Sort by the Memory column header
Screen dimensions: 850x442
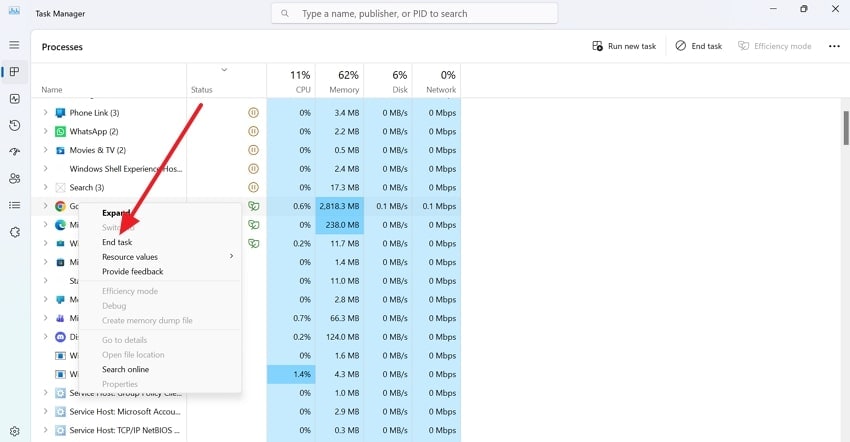(x=339, y=81)
